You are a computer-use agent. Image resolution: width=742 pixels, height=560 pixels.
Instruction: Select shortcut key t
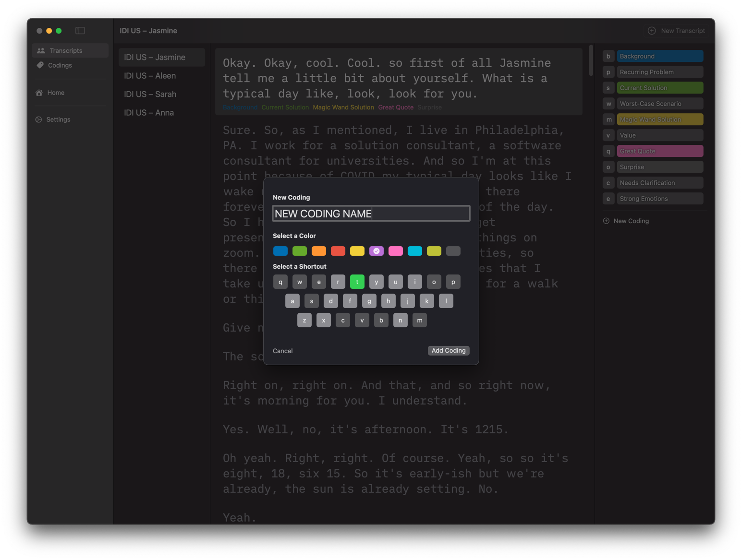coord(357,282)
